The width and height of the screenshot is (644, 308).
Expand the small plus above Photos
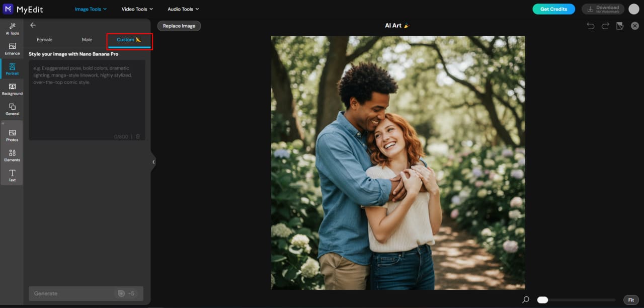tap(3, 123)
